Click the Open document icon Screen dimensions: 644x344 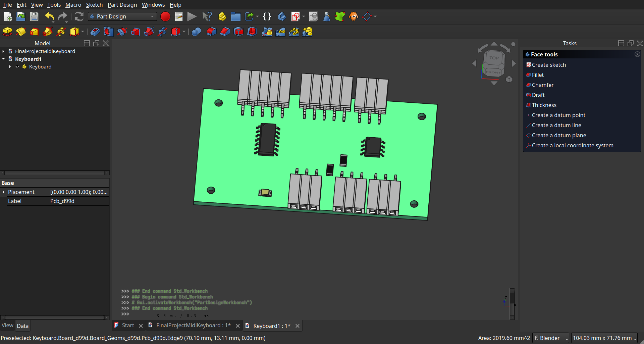click(x=21, y=16)
